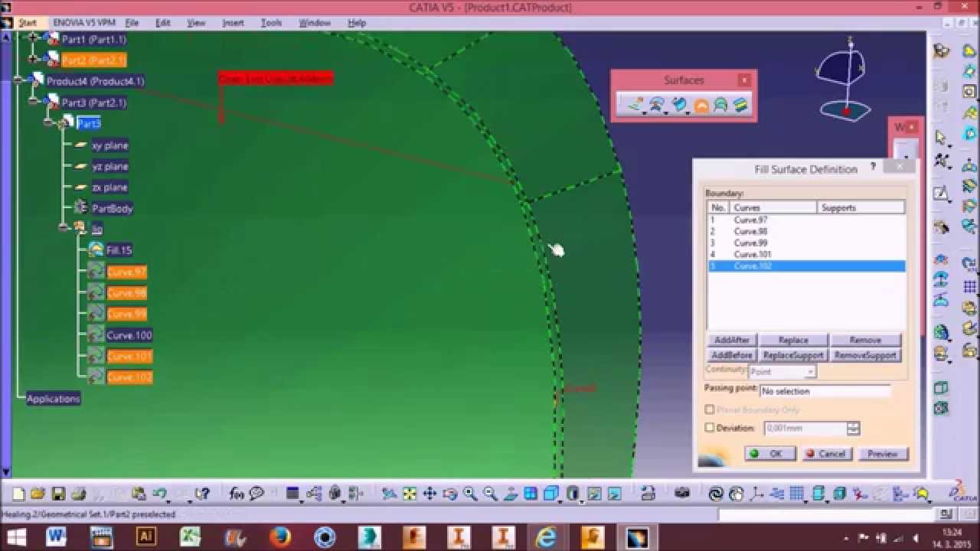Open the Insert menu

[x=233, y=23]
